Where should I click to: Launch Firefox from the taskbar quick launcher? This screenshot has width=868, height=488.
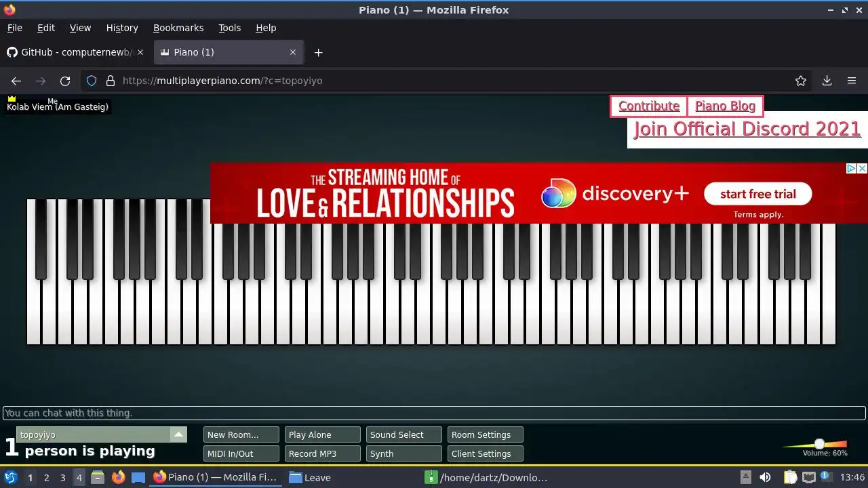(x=118, y=477)
